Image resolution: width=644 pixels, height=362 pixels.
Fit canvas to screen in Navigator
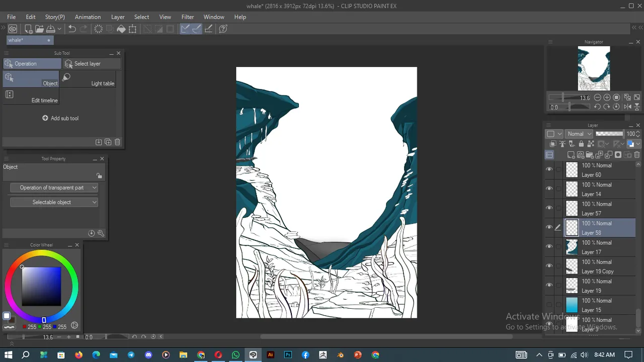point(637,98)
